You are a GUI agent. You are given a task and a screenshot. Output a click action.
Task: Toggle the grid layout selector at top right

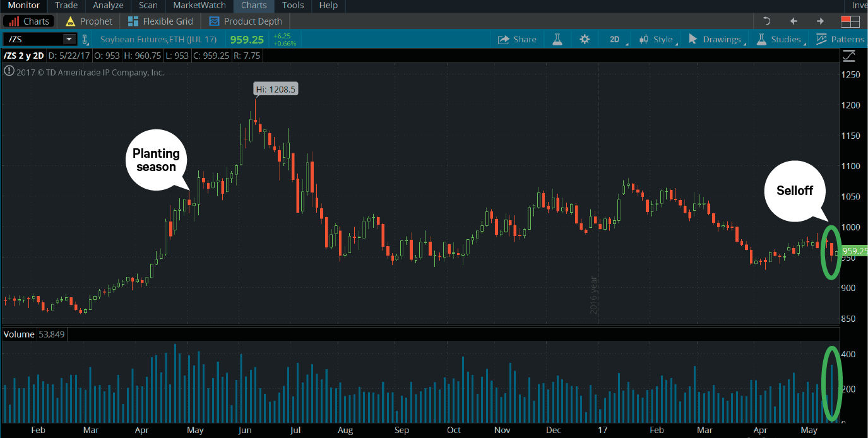point(850,20)
